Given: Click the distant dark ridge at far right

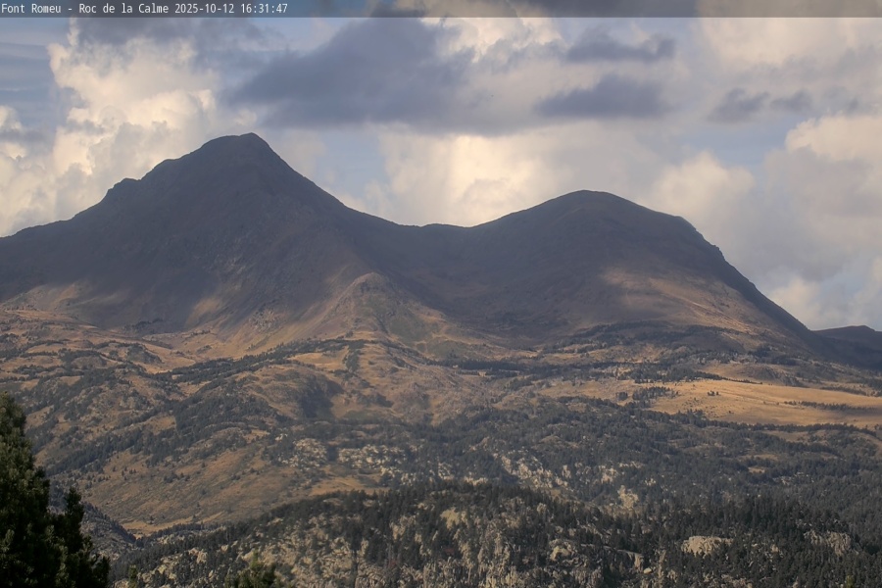Looking at the screenshot, I should point(851,335).
